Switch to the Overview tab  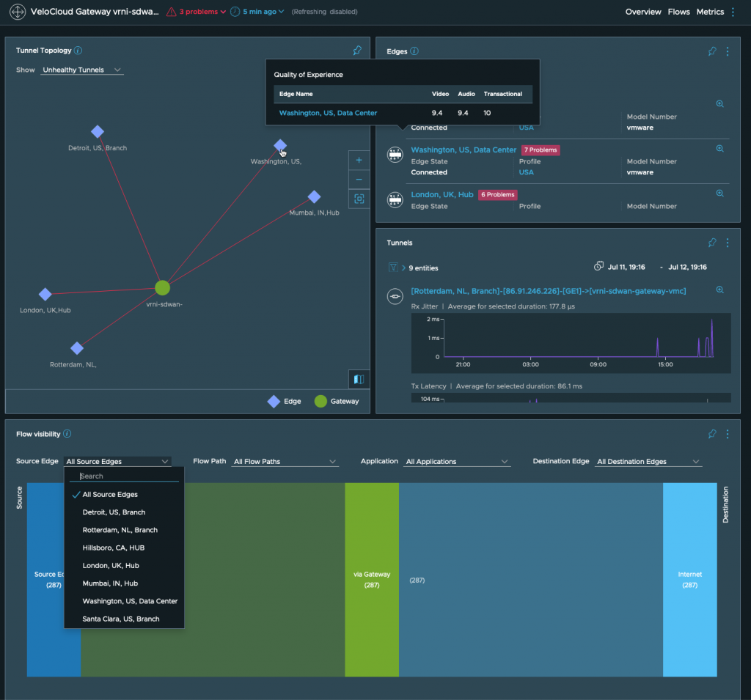[642, 12]
